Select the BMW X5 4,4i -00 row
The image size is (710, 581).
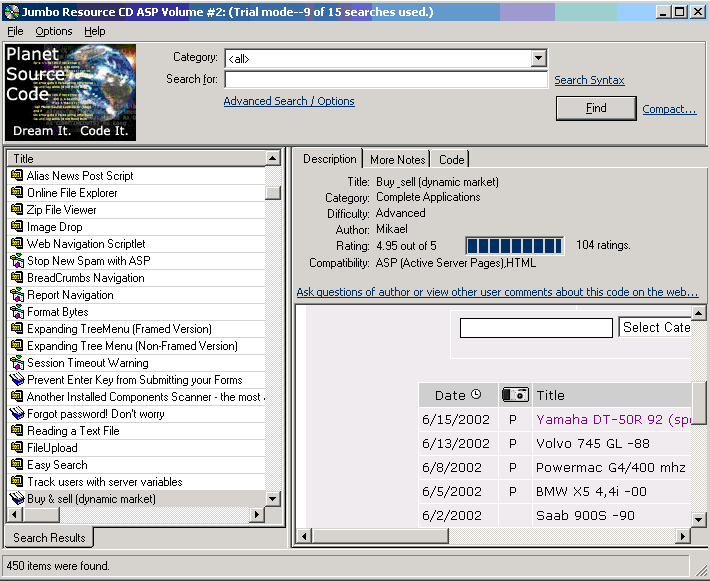555,491
